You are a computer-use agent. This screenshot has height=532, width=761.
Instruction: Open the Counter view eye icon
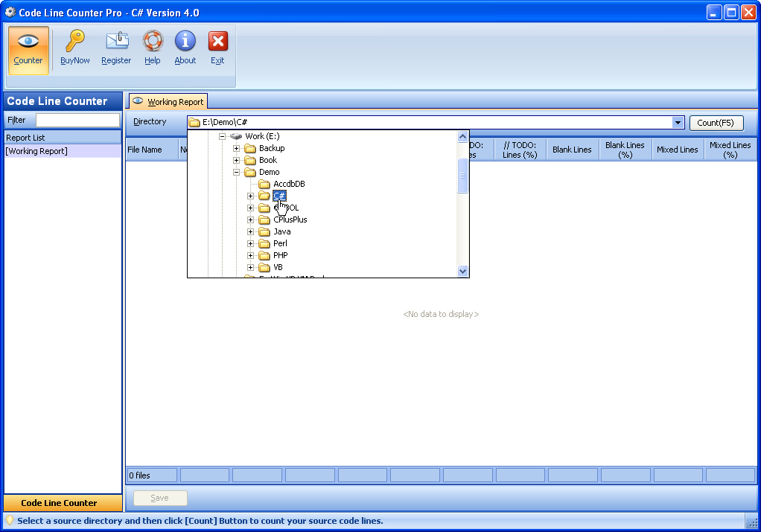(x=28, y=41)
